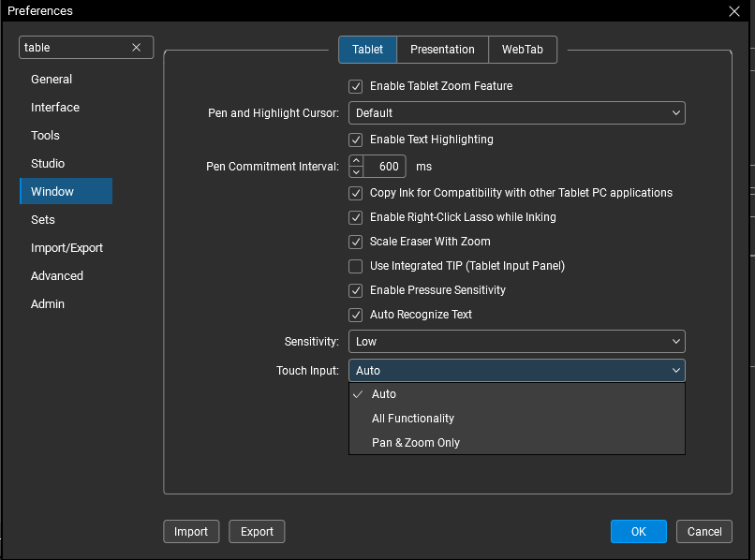Click the 600 ms interval field
Image resolution: width=755 pixels, height=560 pixels.
384,167
